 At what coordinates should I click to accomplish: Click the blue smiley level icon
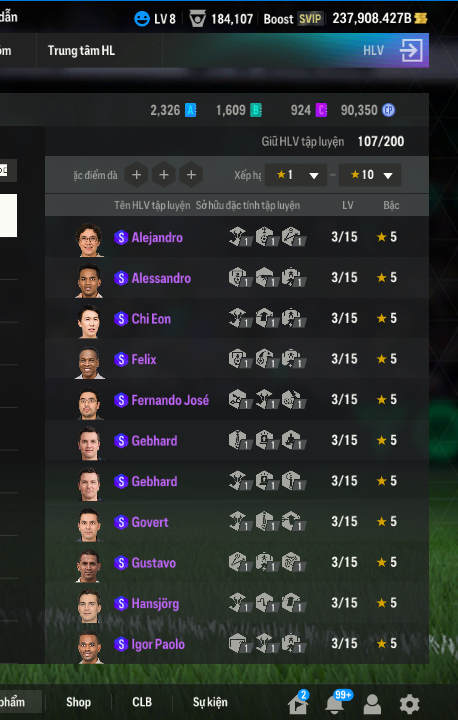point(142,19)
